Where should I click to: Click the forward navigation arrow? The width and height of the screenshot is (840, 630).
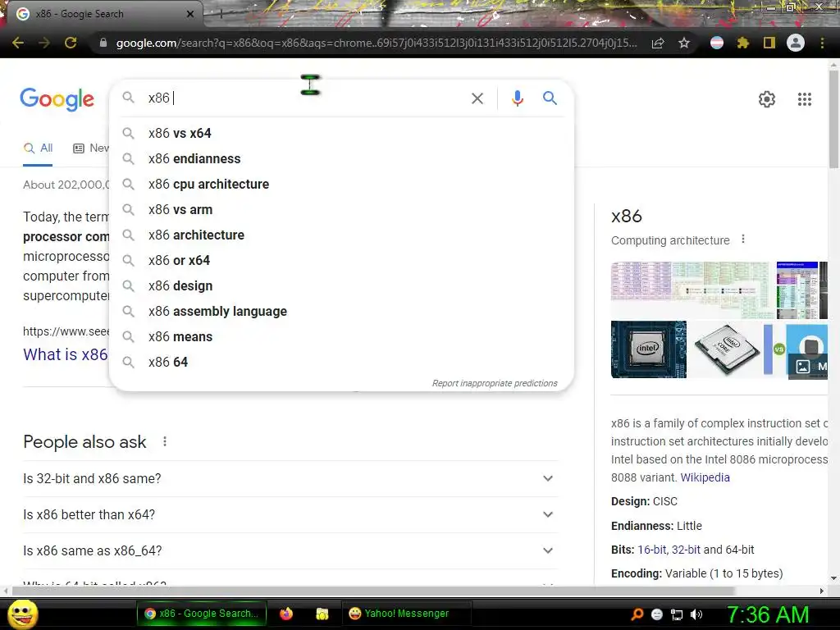click(x=44, y=43)
